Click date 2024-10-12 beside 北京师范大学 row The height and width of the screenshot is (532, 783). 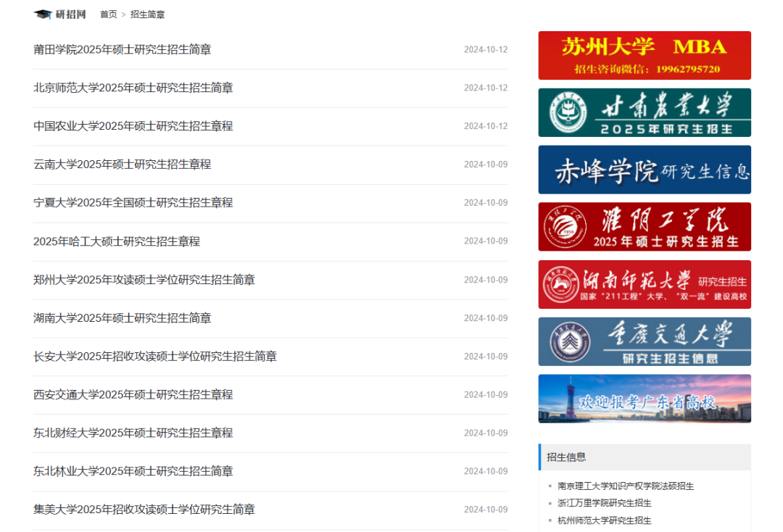coord(485,88)
